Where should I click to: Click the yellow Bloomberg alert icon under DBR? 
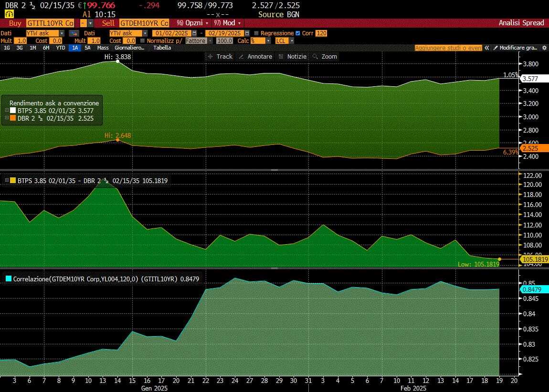[9, 14]
